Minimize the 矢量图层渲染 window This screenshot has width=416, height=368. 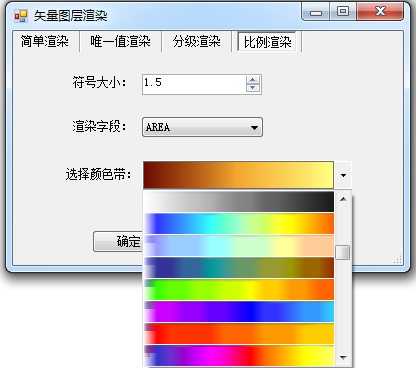point(316,12)
